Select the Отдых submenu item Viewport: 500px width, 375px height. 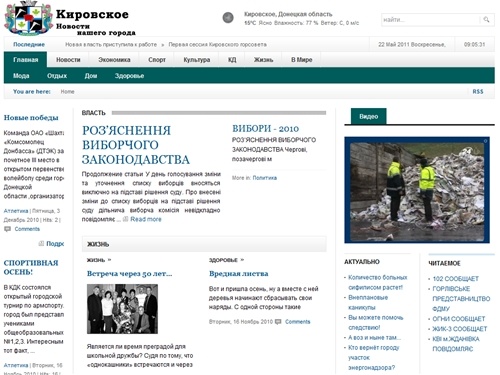tap(57, 76)
